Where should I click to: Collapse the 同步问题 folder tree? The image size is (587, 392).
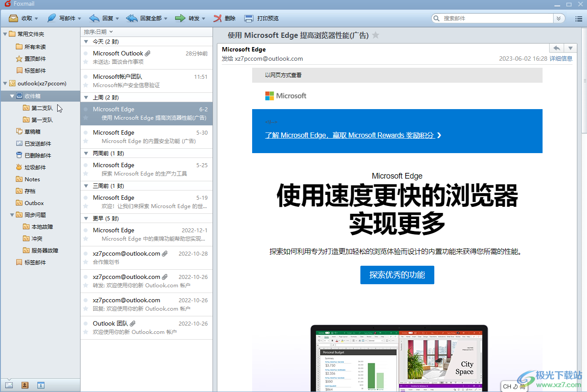click(12, 215)
